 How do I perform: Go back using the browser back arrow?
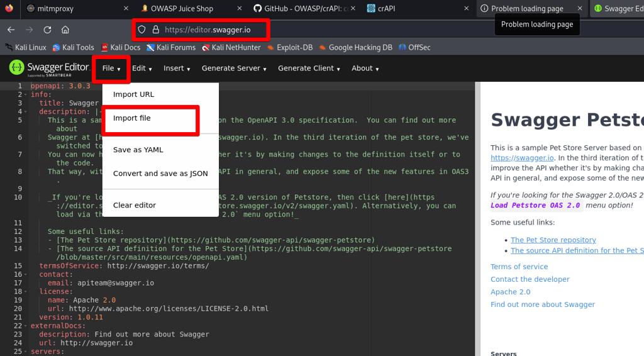point(11,30)
